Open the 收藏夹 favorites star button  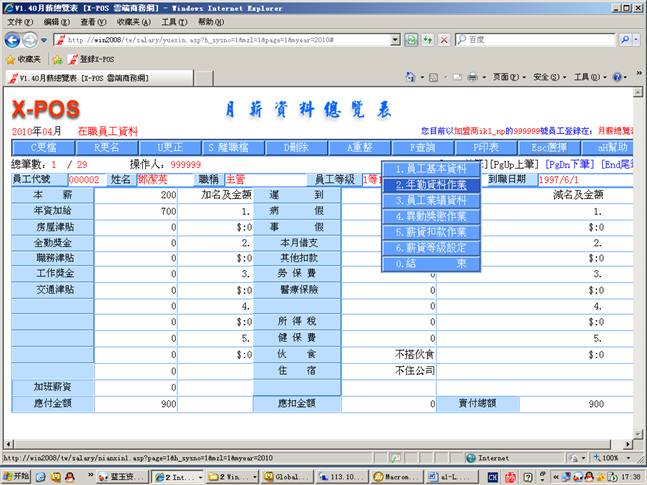22,59
